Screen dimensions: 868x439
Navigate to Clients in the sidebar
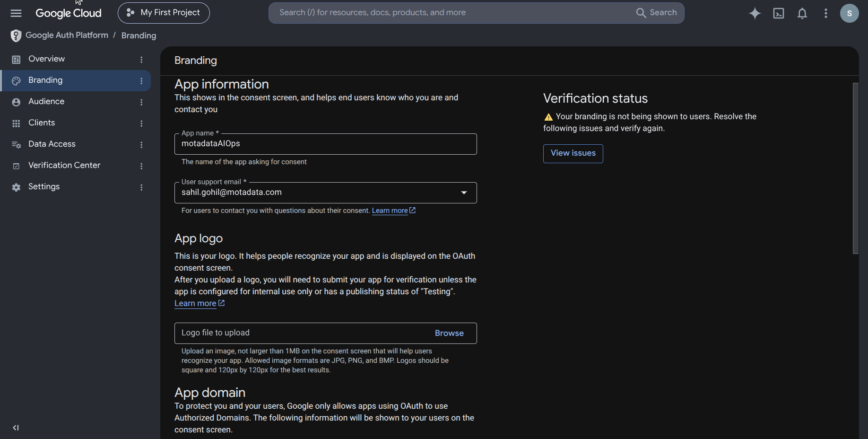[x=42, y=123]
